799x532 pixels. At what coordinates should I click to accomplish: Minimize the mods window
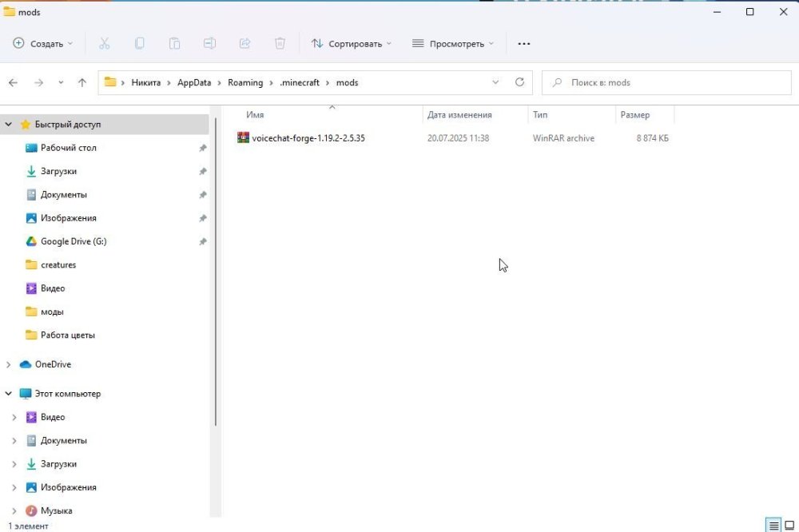(717, 12)
